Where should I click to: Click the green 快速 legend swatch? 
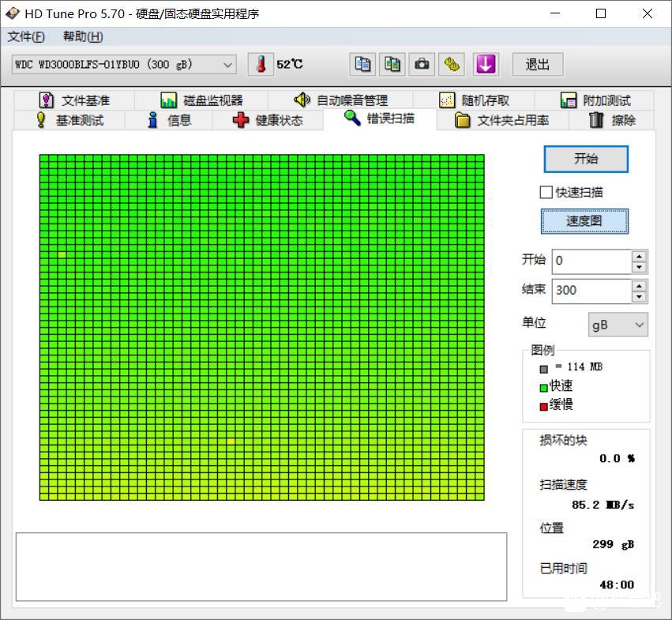point(544,388)
